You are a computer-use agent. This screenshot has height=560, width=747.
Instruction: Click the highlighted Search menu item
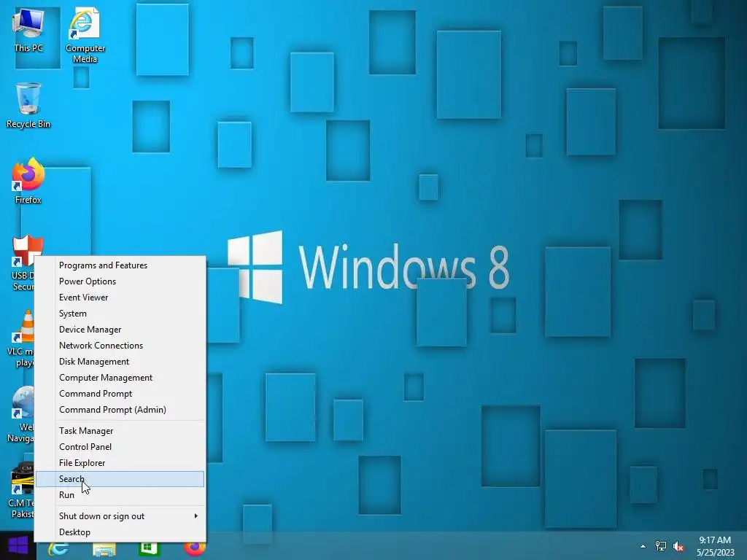[x=120, y=479]
